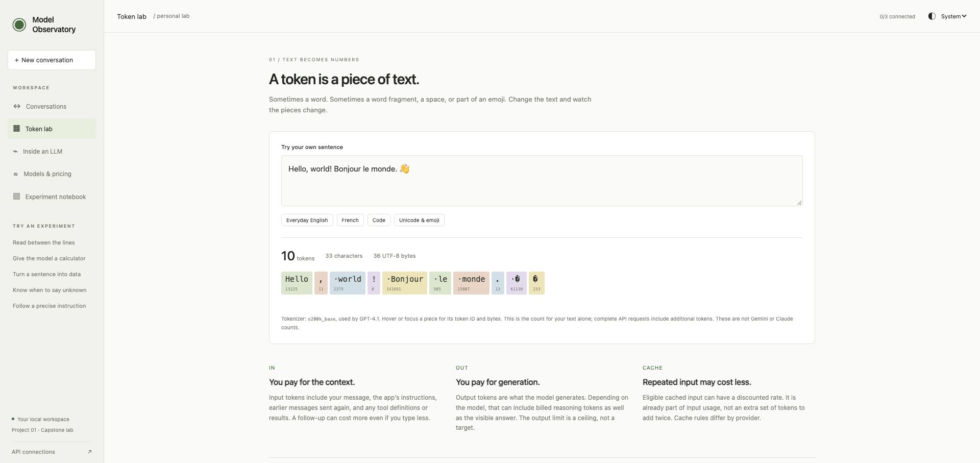Load the Everyday English sample

click(307, 220)
